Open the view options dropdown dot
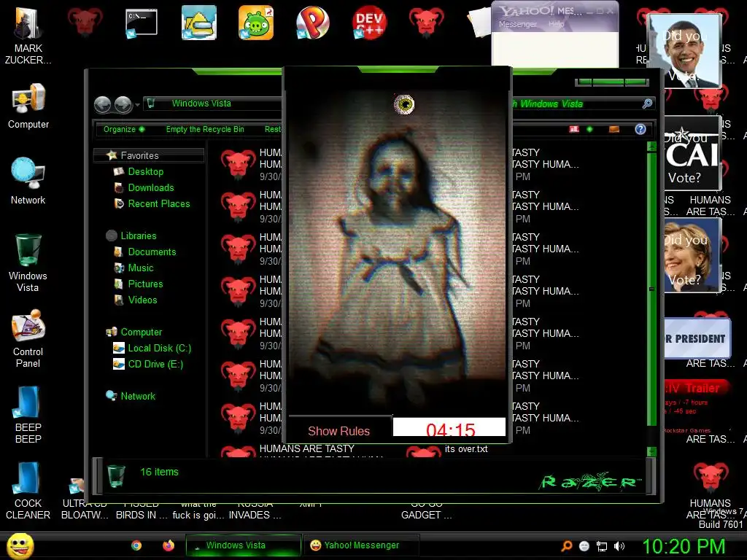The image size is (747, 560). 589,129
